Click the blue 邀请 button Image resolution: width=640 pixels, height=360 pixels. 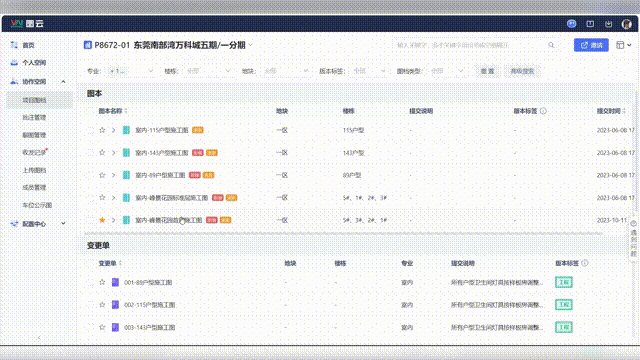tap(591, 45)
